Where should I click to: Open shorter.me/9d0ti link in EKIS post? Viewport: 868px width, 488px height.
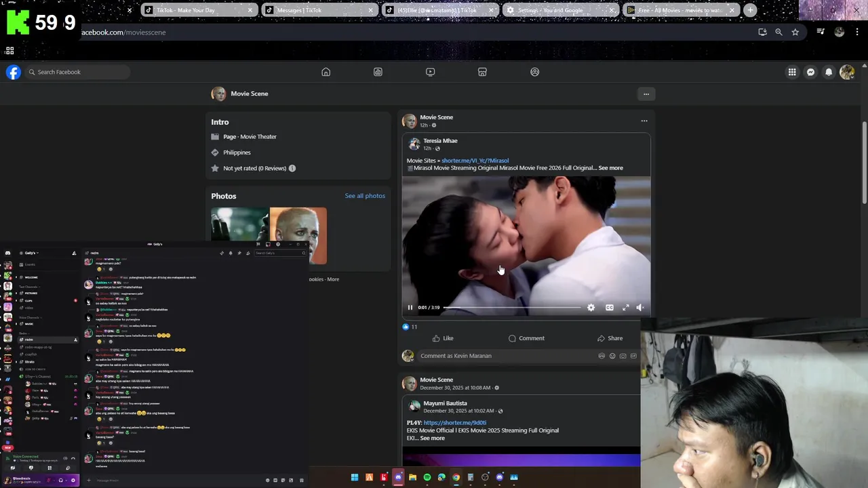(455, 422)
